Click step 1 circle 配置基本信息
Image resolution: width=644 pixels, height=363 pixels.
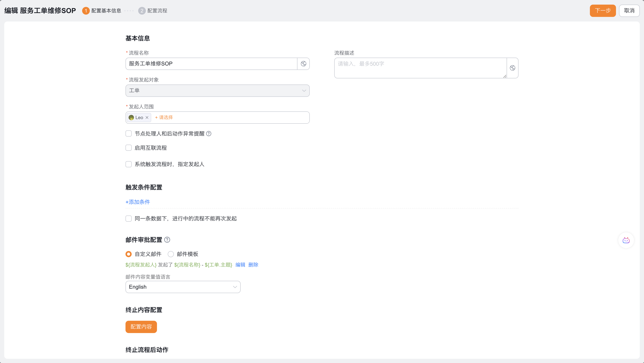click(x=86, y=11)
